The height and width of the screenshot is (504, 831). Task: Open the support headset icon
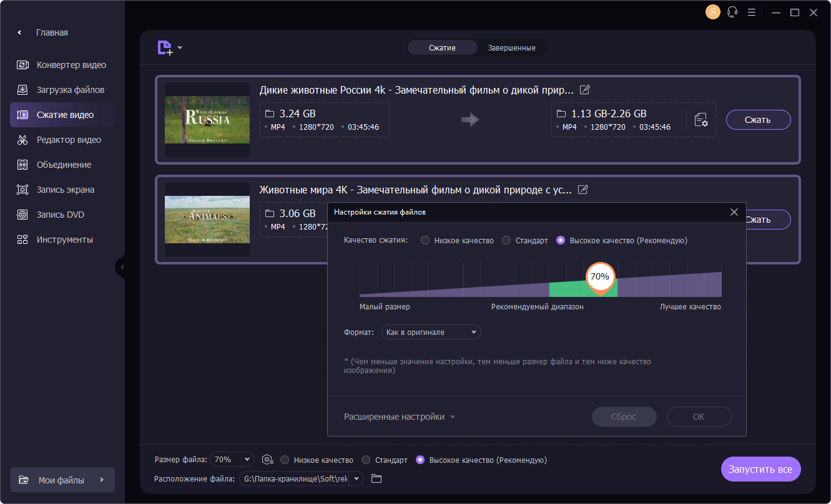(733, 12)
